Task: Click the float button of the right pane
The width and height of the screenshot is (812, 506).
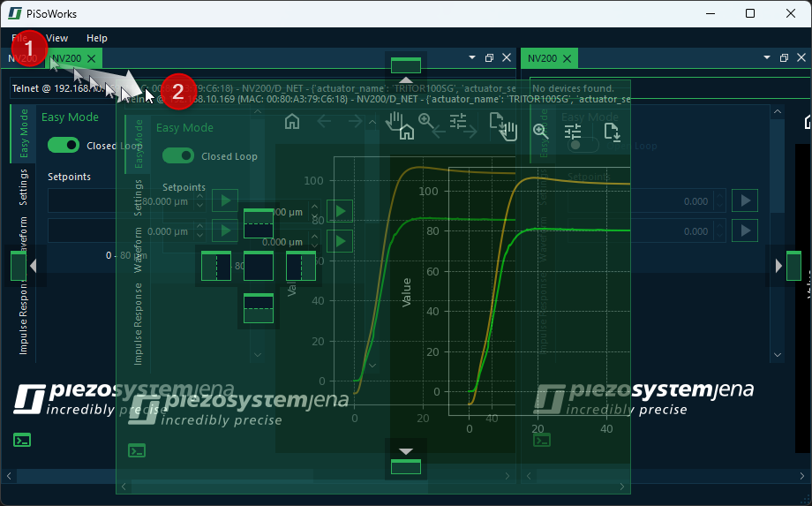Action: 784,58
